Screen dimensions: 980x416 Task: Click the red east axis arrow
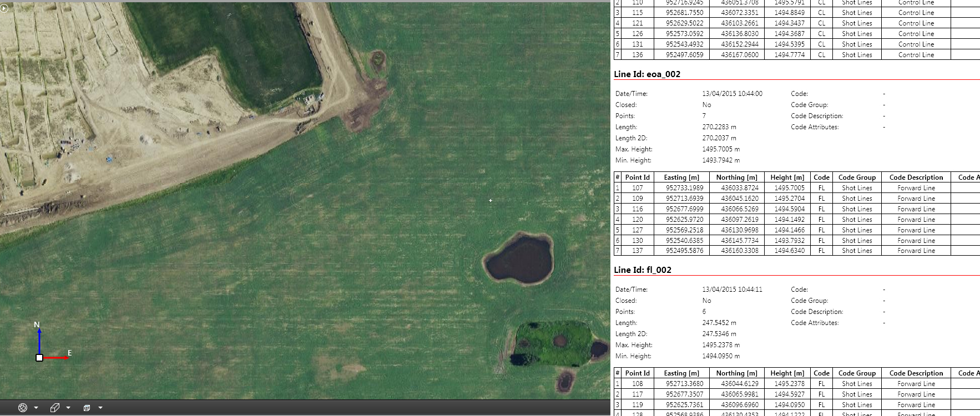tap(57, 358)
